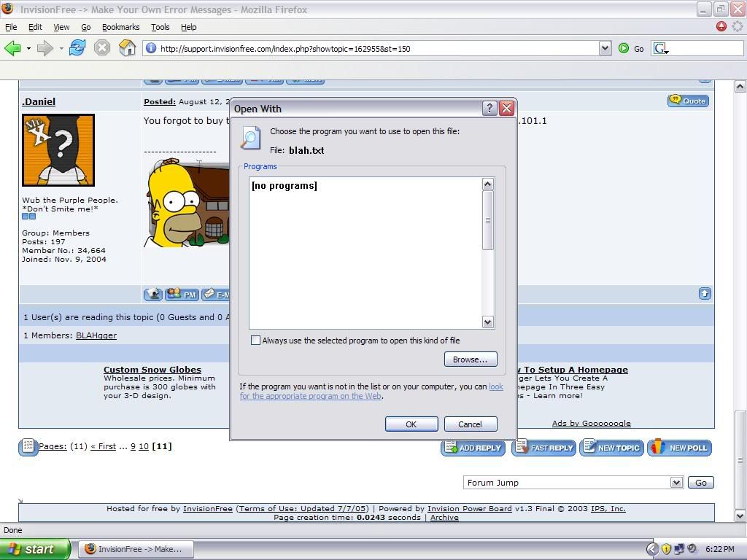Click the Programs list scrollbar thumb
Image resolution: width=747 pixels, height=560 pixels.
pos(488,220)
